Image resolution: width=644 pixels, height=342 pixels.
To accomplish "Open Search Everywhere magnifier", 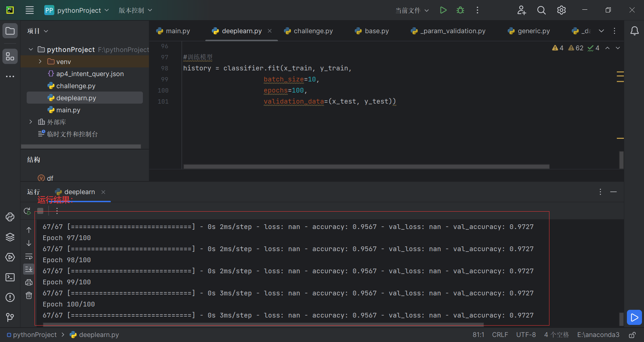I will (541, 10).
